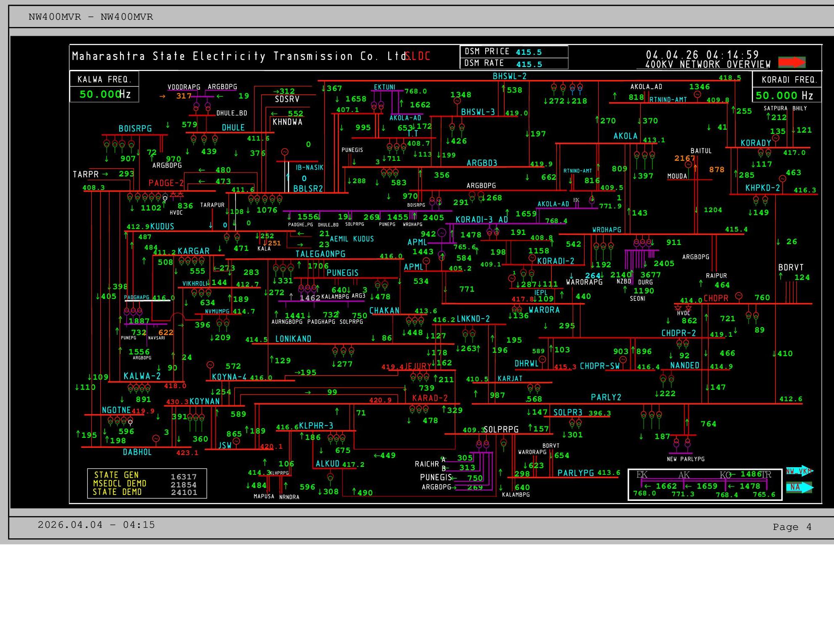Viewport: 834px width, 644px height.
Task: Click the red next-page arrow beside the date
Action: [791, 62]
